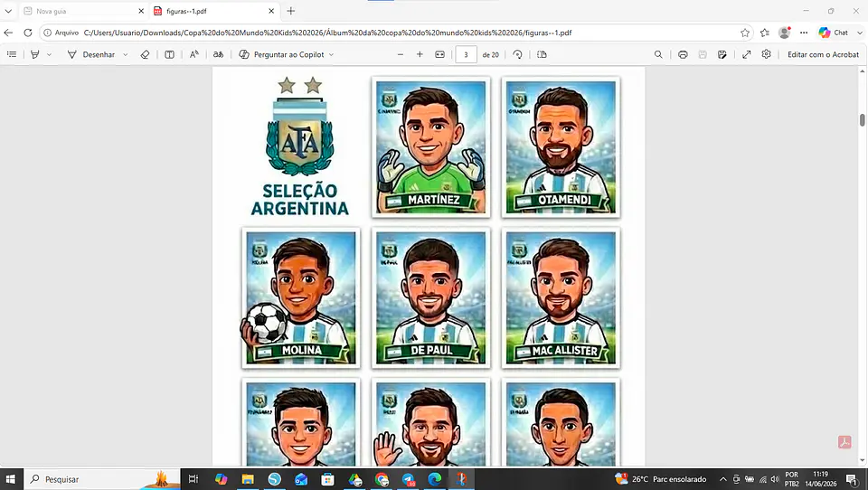The height and width of the screenshot is (490, 868).
Task: Open Copilot Chat
Action: (x=834, y=33)
